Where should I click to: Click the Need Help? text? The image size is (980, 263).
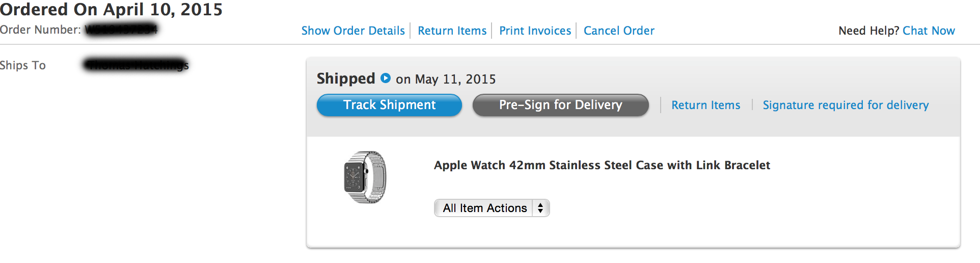point(868,31)
